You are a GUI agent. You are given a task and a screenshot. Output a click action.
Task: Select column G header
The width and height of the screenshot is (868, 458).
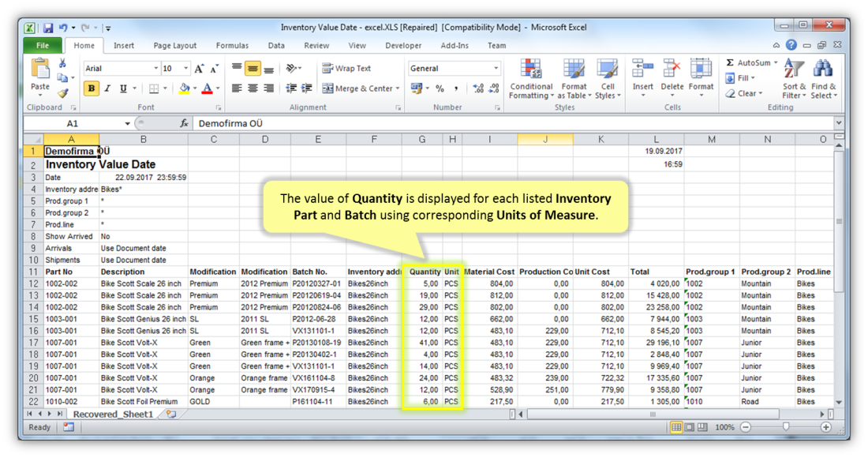422,139
